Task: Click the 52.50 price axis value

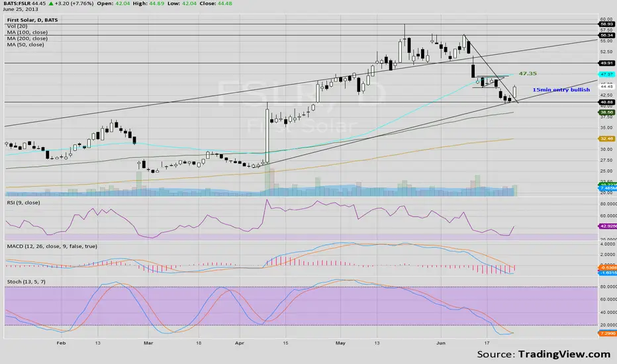Action: [606, 52]
